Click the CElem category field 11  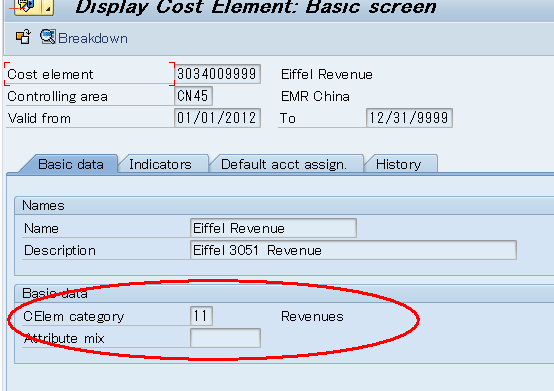tap(201, 316)
